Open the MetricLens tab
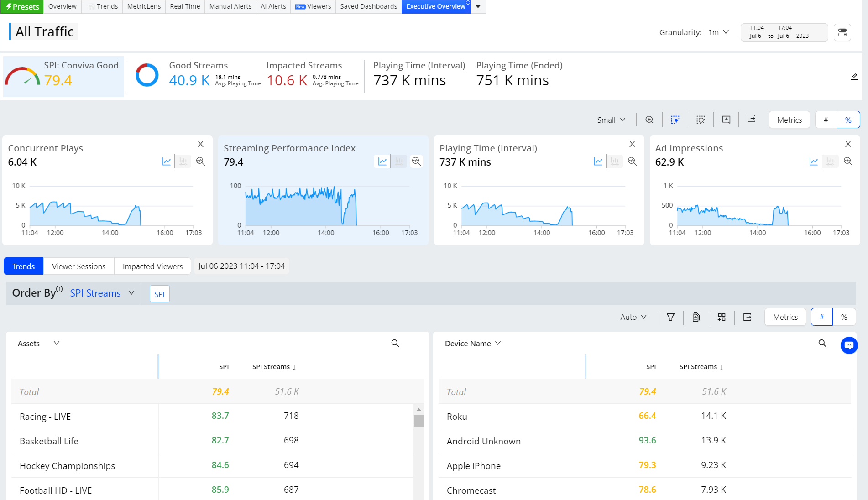The image size is (868, 500). click(144, 6)
